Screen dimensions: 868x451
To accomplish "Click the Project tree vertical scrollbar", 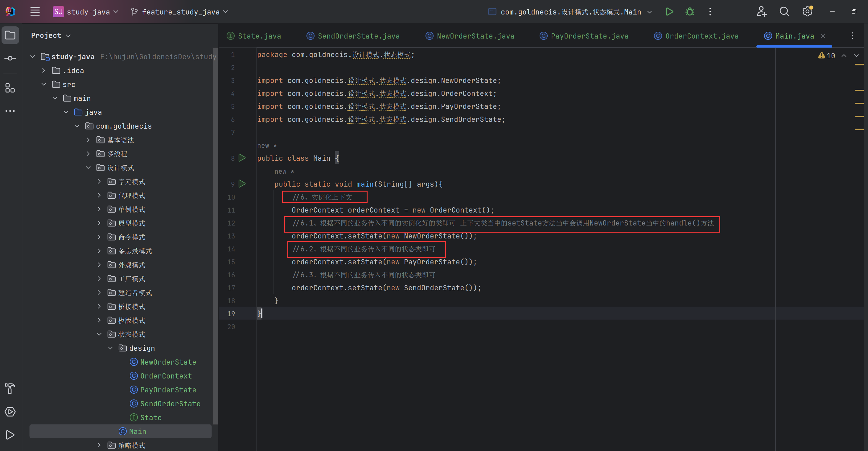I will [215, 236].
